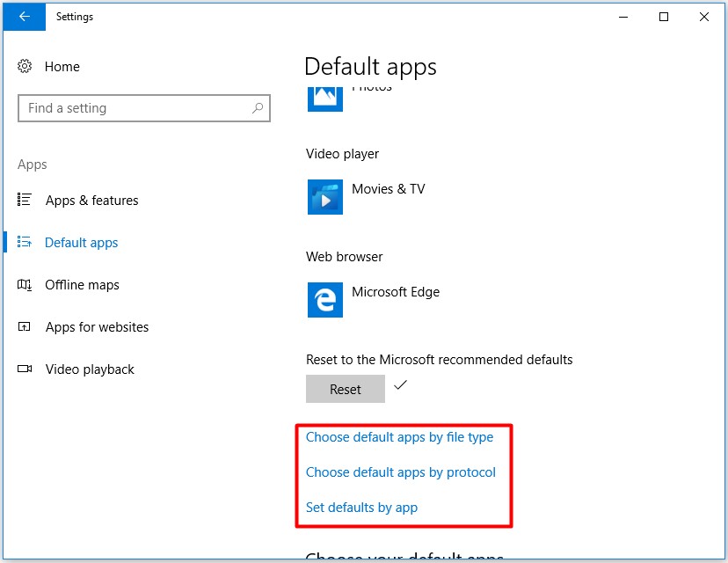The width and height of the screenshot is (728, 563).
Task: Click the Video playback camera icon
Action: [x=25, y=369]
